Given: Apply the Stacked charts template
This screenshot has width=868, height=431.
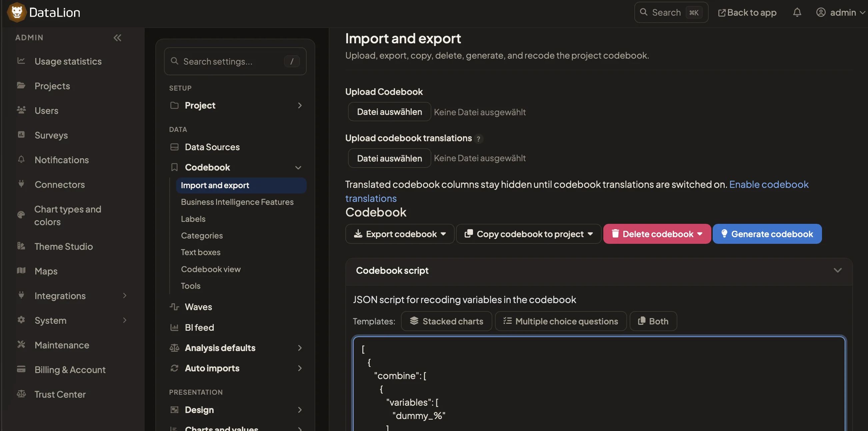Looking at the screenshot, I should [446, 321].
